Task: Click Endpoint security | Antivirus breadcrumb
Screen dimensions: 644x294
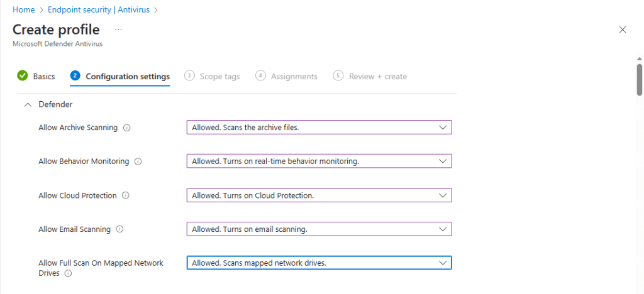Action: coord(99,9)
